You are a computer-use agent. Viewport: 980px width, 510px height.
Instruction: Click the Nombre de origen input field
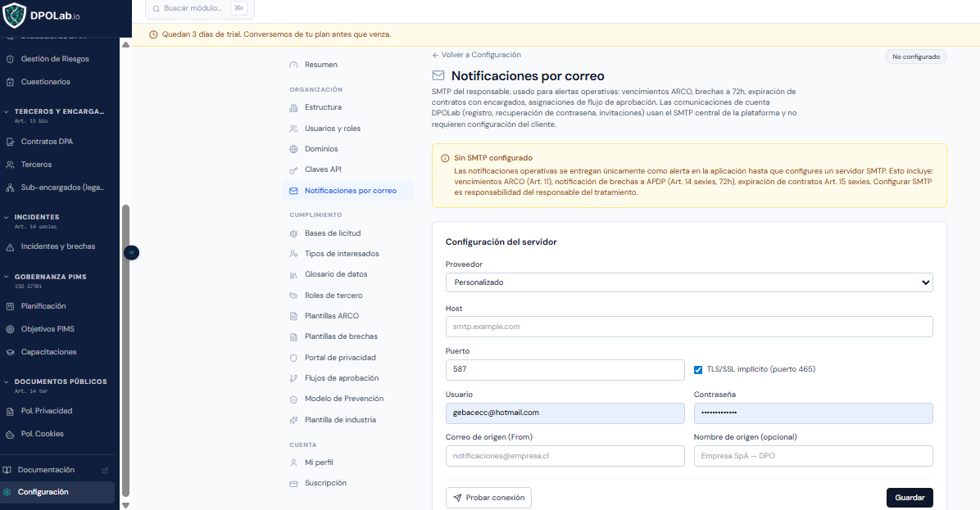click(813, 456)
